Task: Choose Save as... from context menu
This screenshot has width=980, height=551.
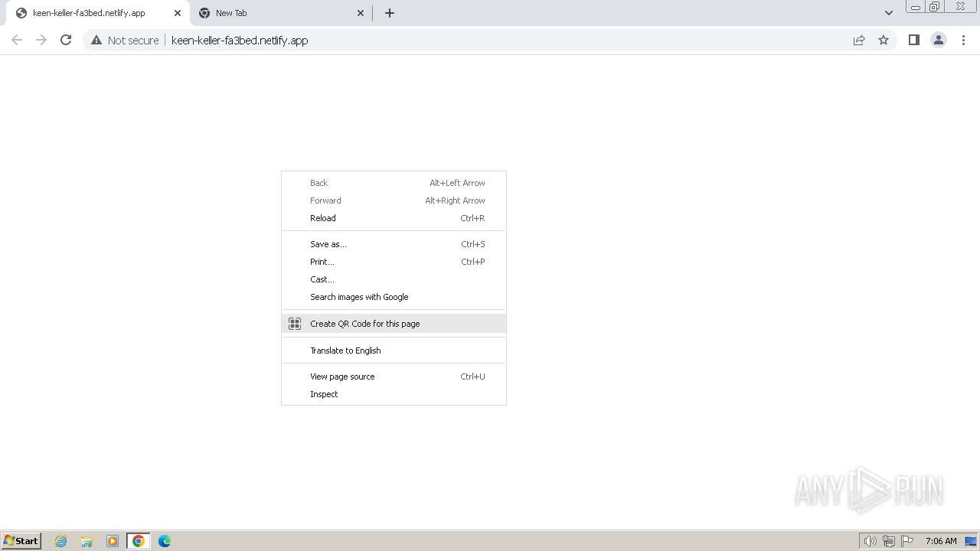Action: coord(394,244)
